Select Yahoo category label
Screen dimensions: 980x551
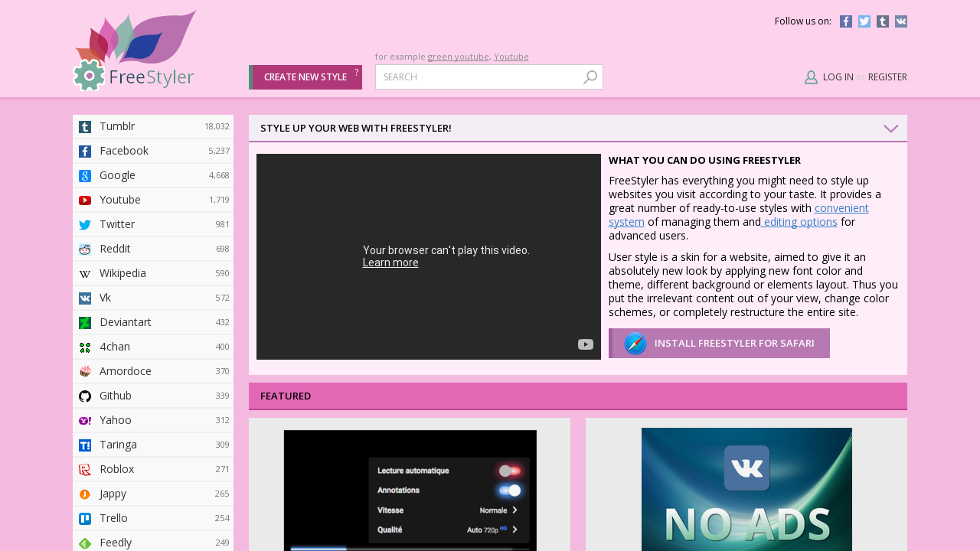[x=116, y=420]
